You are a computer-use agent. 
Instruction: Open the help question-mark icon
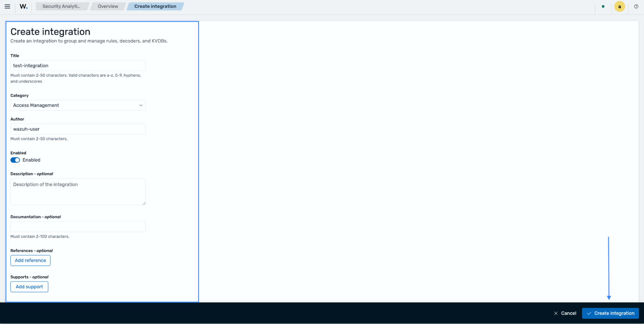(636, 6)
